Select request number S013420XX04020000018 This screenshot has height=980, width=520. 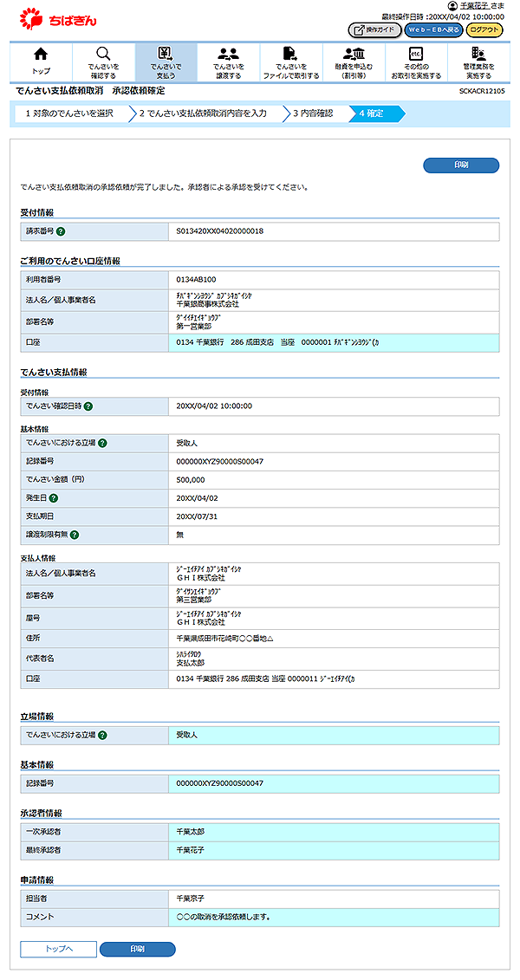pos(219,231)
